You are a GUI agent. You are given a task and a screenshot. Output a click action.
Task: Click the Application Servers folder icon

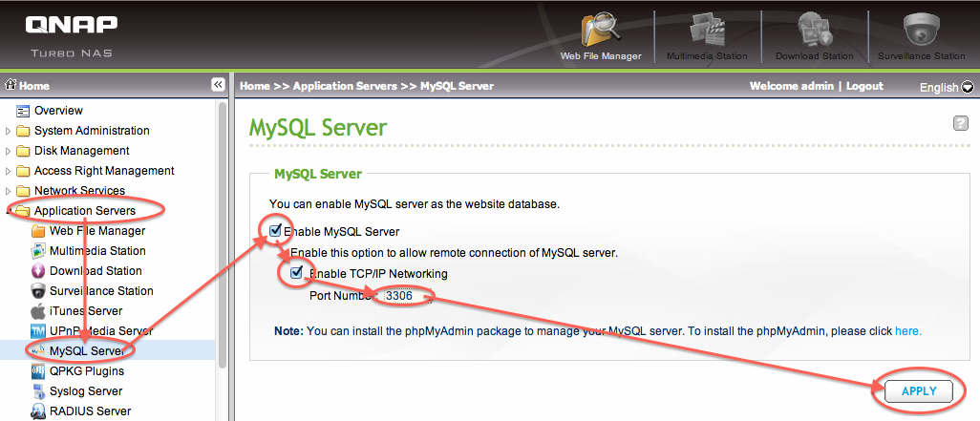tap(23, 211)
